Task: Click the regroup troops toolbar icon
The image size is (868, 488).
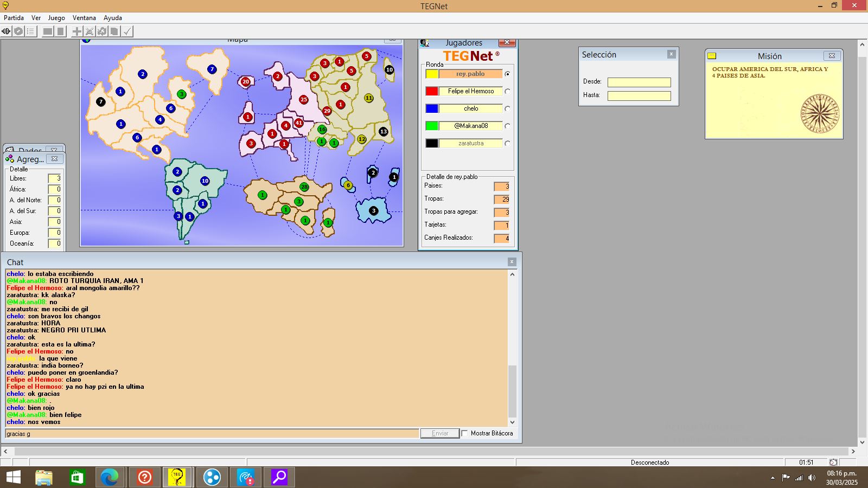Action: point(102,31)
